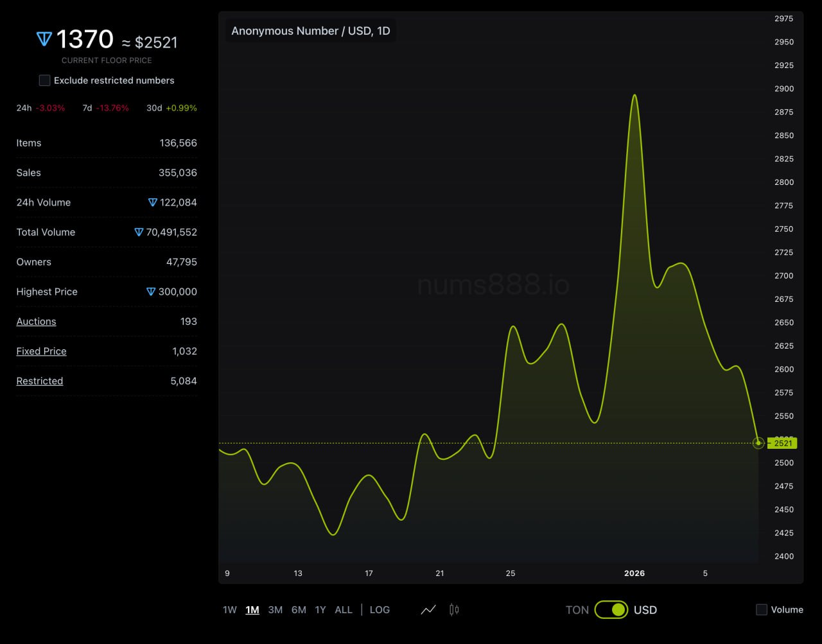
Task: Select the 6M time range
Action: pos(299,610)
